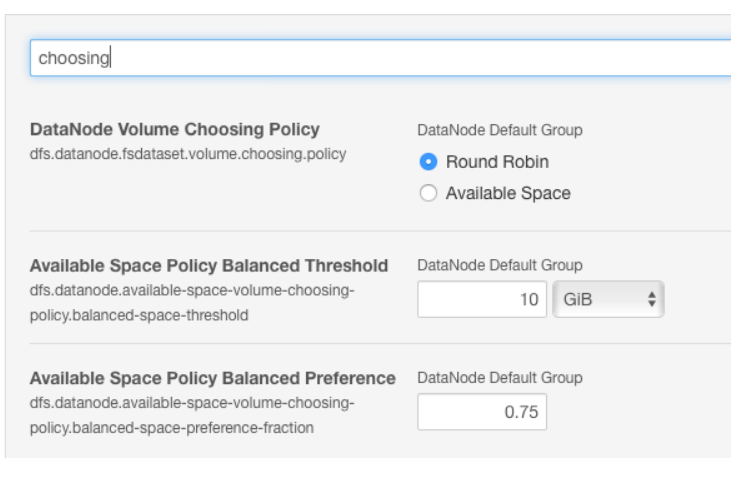Click 'DataNode Default Group' above the radio buttons
This screenshot has width=740, height=478.
point(500,130)
